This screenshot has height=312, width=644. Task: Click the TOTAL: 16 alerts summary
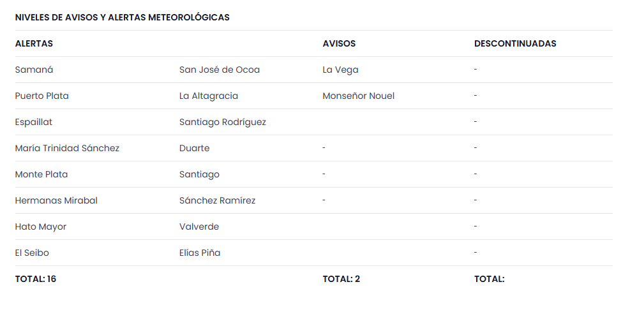tap(36, 279)
